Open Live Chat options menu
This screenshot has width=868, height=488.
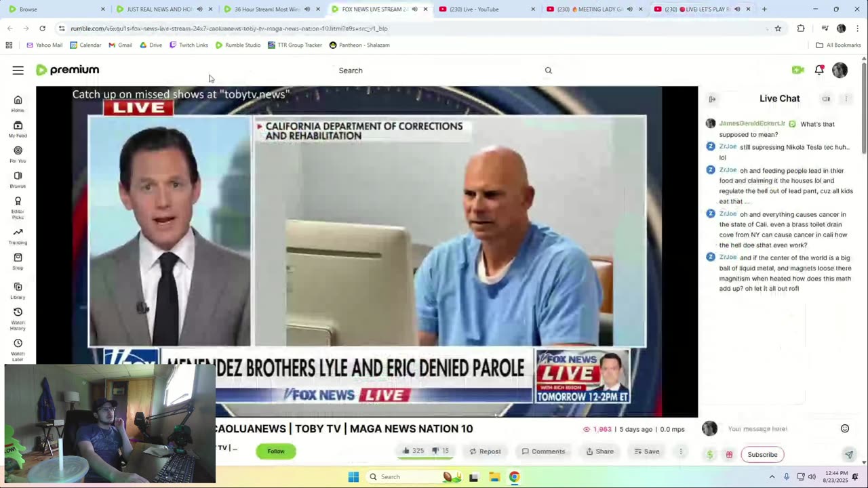point(846,99)
